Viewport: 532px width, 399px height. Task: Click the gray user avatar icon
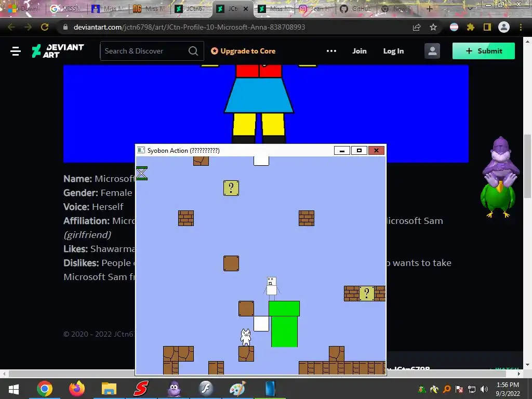432,51
